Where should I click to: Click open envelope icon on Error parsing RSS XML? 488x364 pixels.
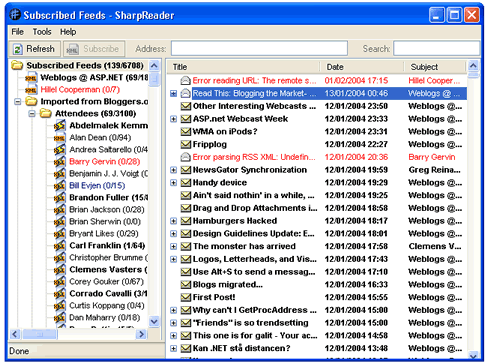(x=185, y=157)
